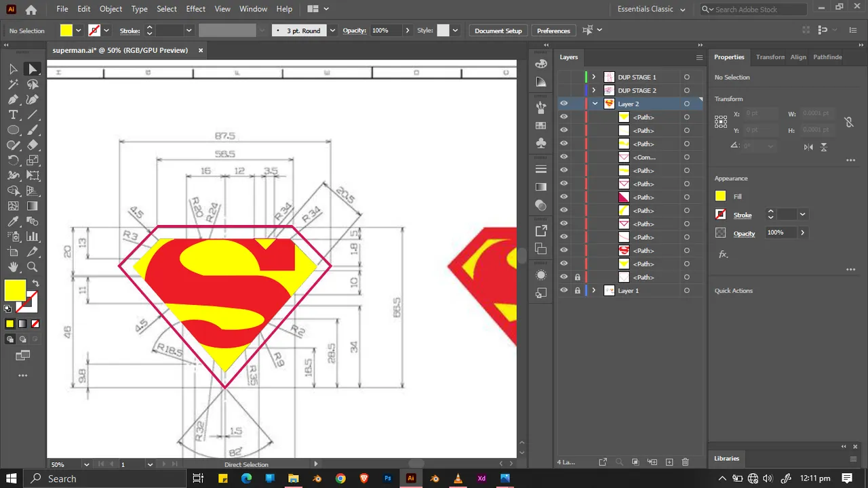868x488 pixels.
Task: Open the fill color dropdown in control bar
Action: pos(79,30)
